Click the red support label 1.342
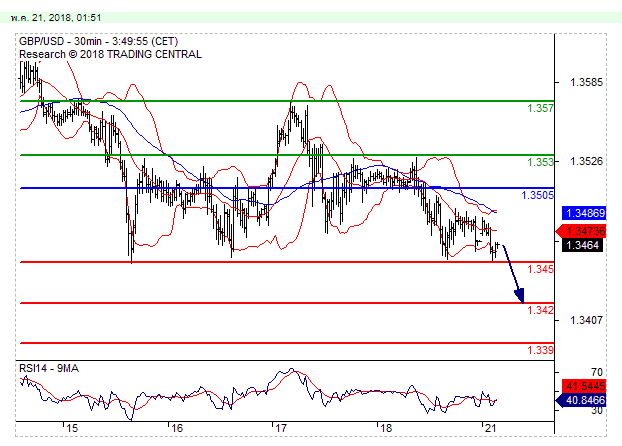 click(540, 310)
